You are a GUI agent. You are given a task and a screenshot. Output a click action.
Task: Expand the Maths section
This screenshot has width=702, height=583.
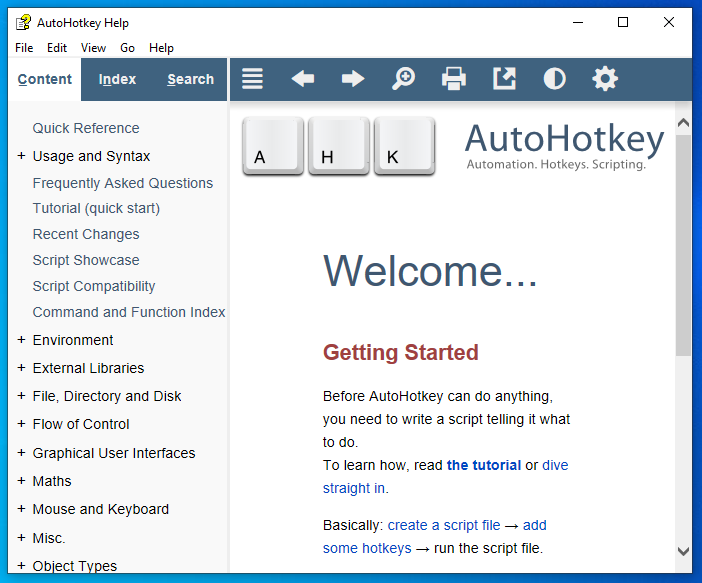click(x=21, y=481)
